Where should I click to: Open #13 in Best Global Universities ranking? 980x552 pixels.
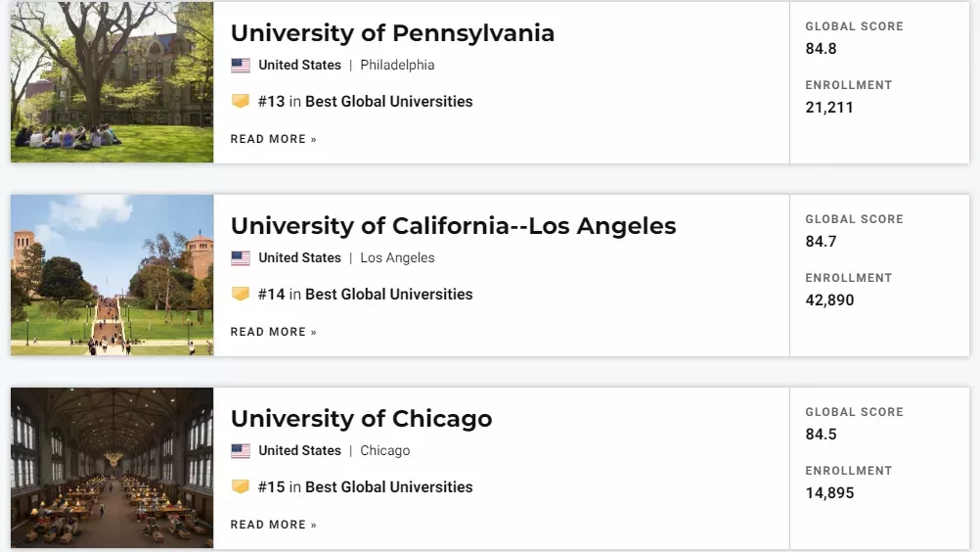[365, 101]
